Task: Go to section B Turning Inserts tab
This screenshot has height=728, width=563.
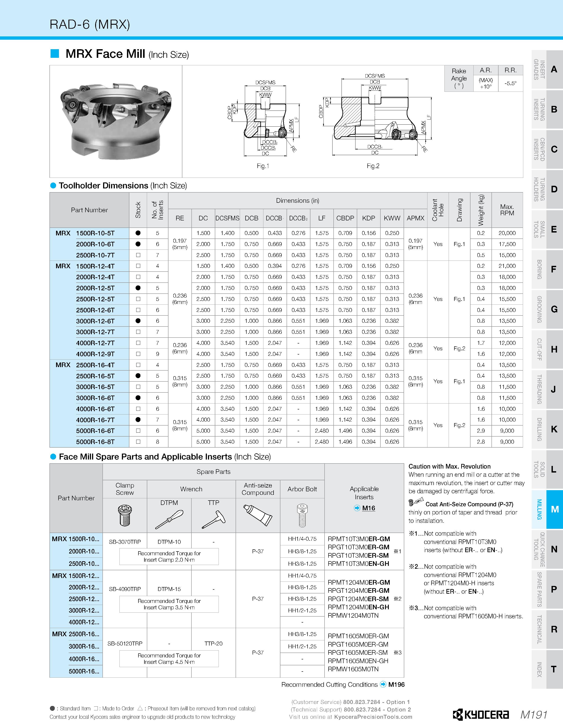Action: (x=547, y=109)
